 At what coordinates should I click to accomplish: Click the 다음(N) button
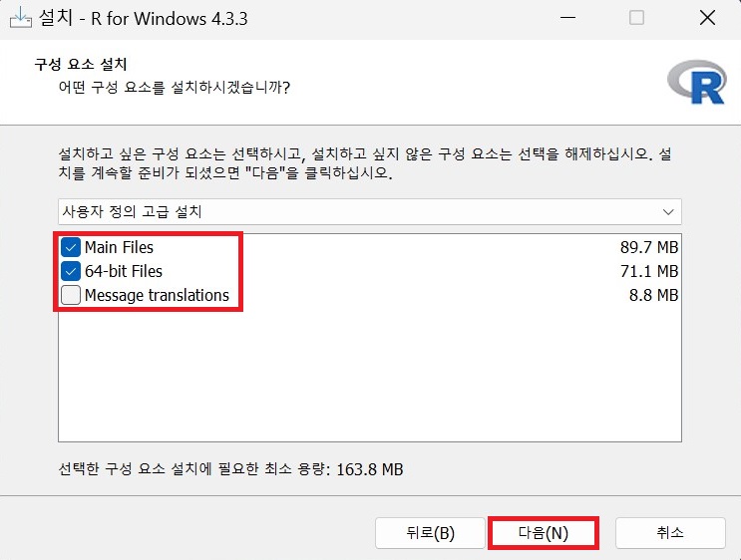tap(543, 533)
